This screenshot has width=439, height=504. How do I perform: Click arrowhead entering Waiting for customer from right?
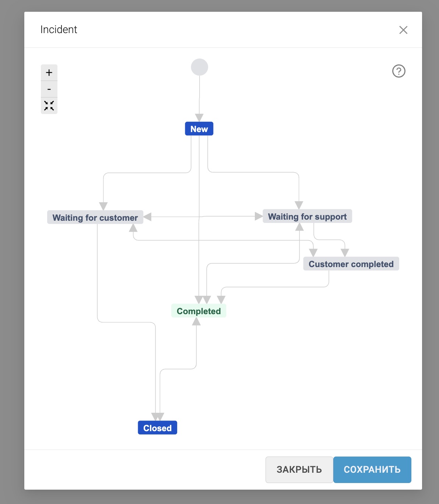pos(147,217)
